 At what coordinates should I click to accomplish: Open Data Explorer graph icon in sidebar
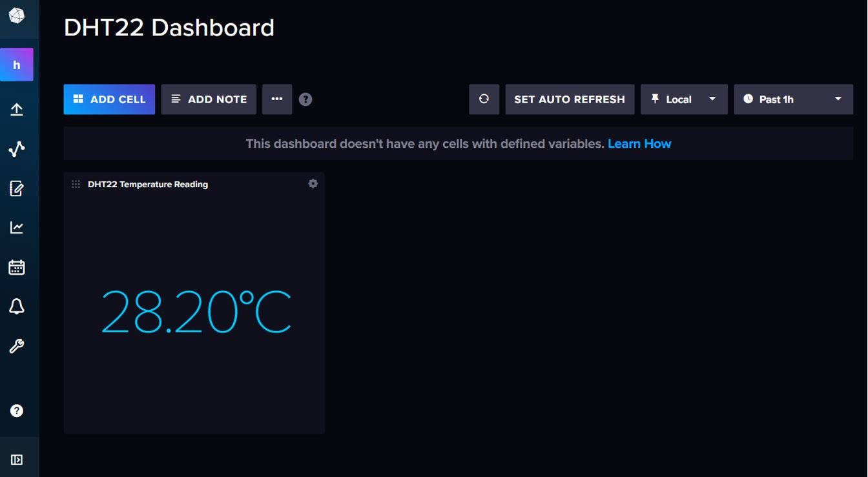click(17, 149)
